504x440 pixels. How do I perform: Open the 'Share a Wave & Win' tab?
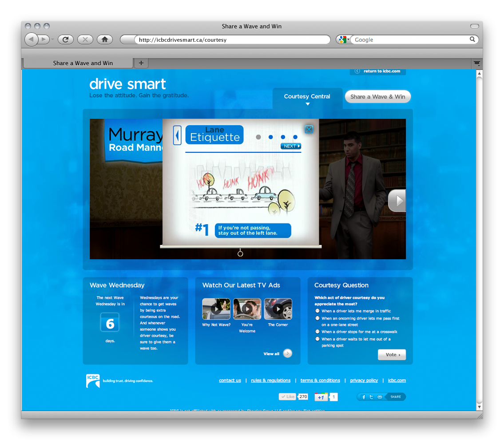378,97
